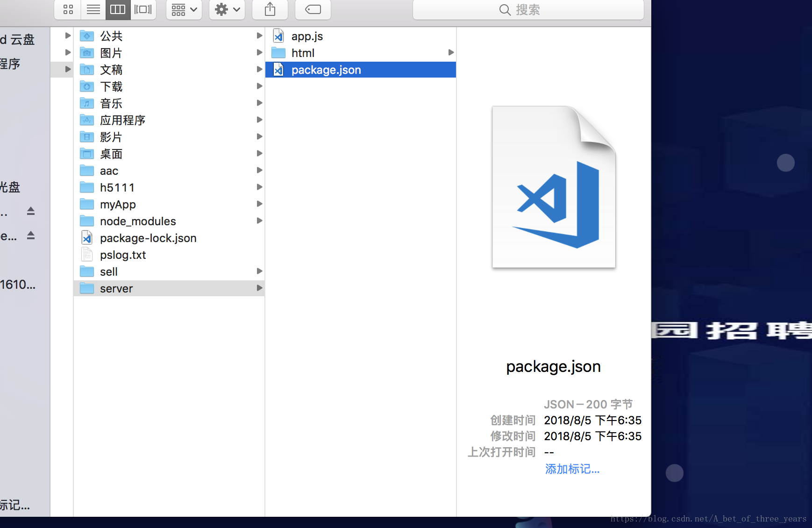This screenshot has height=528, width=812.
Task: Select the 应用程序 folder
Action: [169, 120]
